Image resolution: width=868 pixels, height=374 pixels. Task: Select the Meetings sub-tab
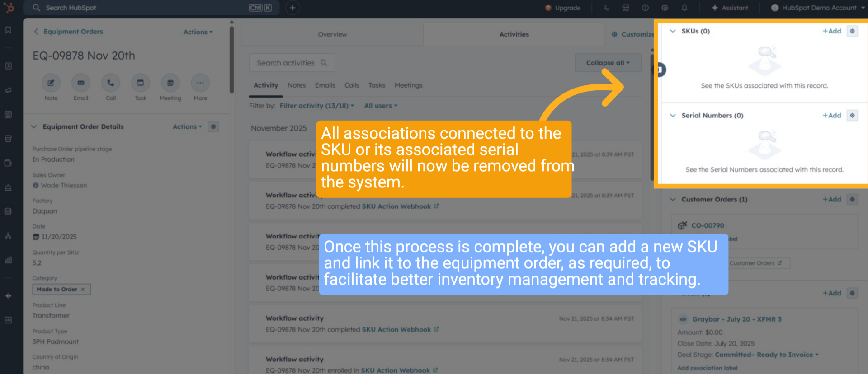409,85
